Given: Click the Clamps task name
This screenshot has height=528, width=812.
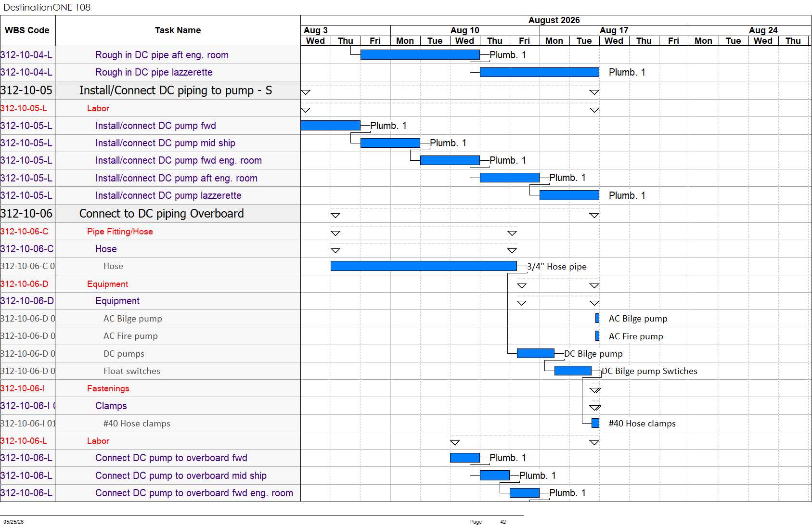Looking at the screenshot, I should [111, 406].
